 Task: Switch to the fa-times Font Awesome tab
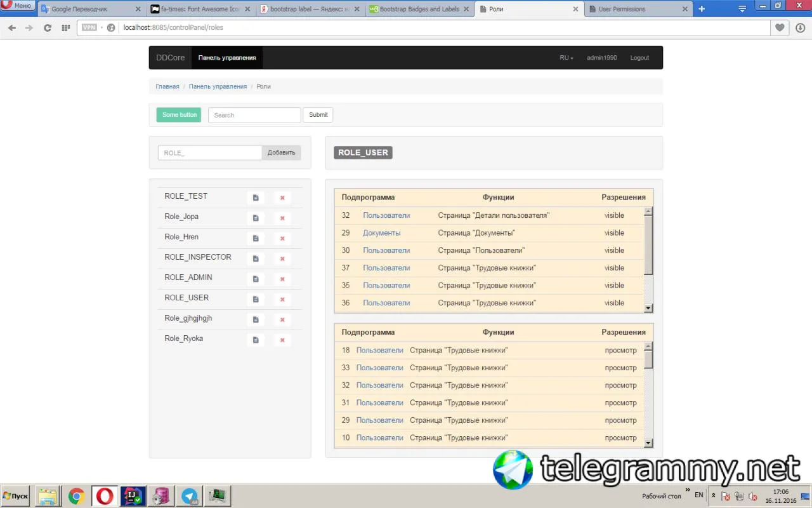coord(199,9)
